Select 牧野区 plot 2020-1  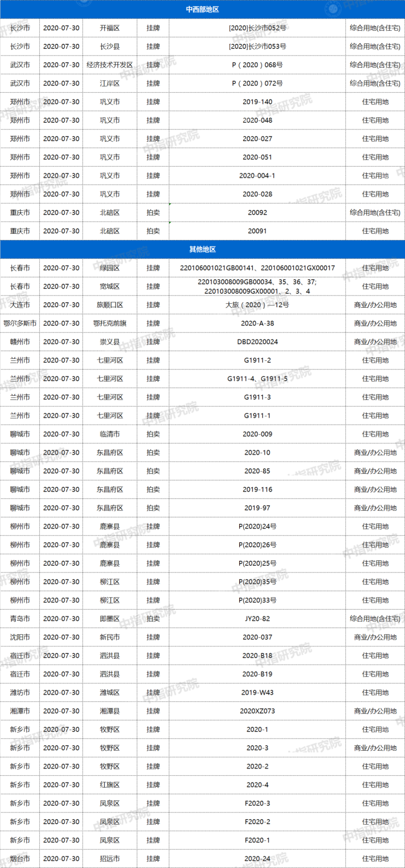pos(257,730)
